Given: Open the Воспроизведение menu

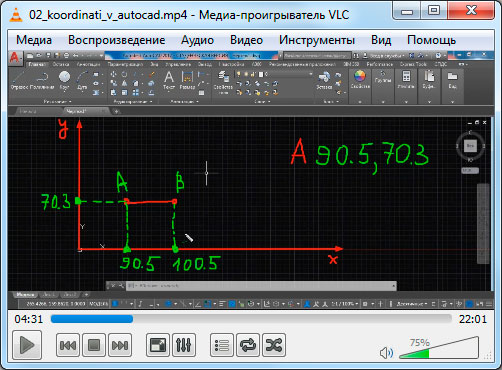Looking at the screenshot, I should (117, 40).
